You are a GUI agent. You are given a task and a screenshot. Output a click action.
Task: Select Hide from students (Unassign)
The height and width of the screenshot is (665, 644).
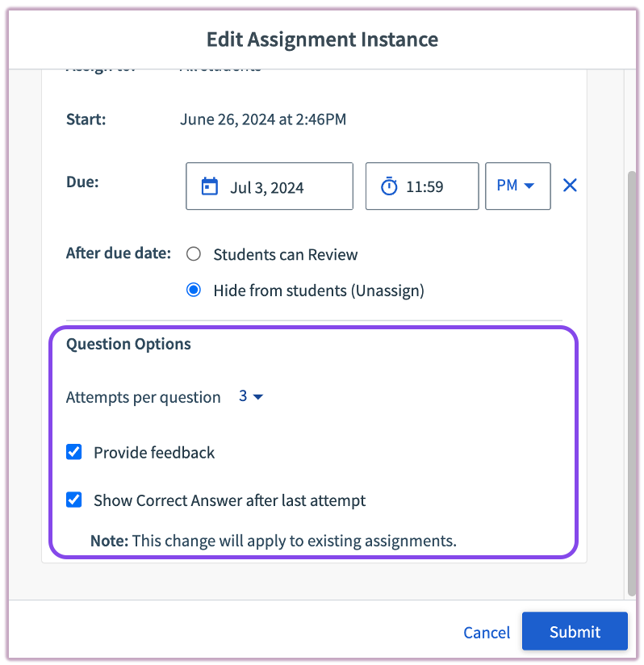click(x=193, y=290)
